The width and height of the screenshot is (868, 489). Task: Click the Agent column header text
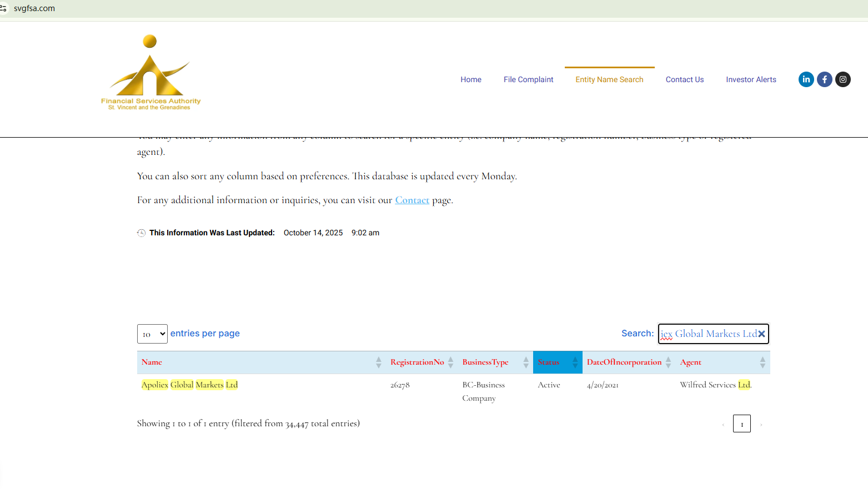click(691, 362)
